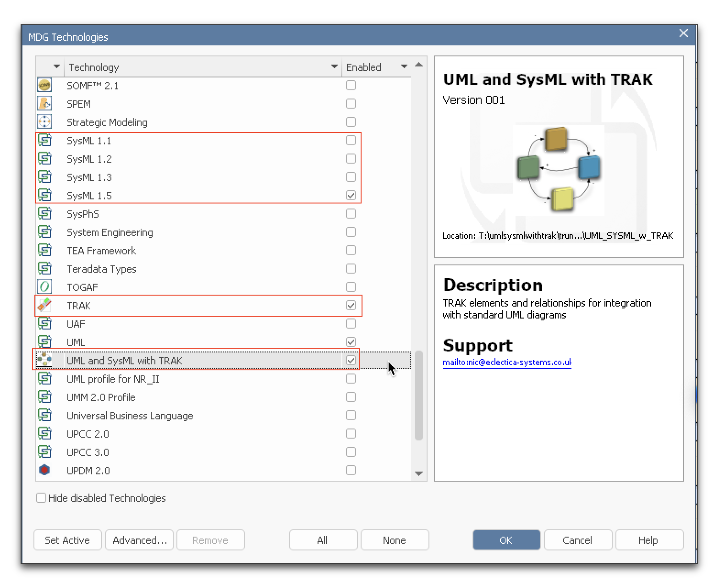This screenshot has height=588, width=719.
Task: Click the UPCC 2.0 row icon
Action: (44, 434)
